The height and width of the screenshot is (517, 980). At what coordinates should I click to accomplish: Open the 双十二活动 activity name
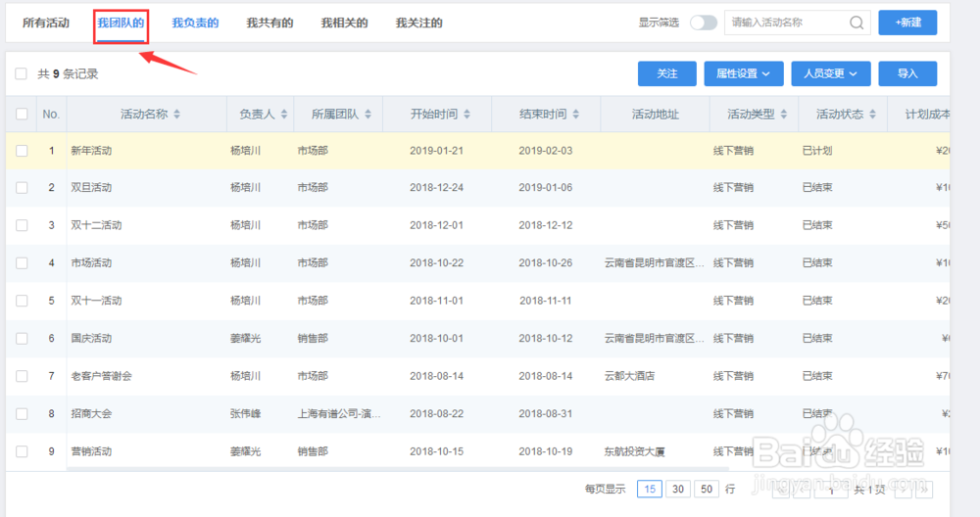96,225
